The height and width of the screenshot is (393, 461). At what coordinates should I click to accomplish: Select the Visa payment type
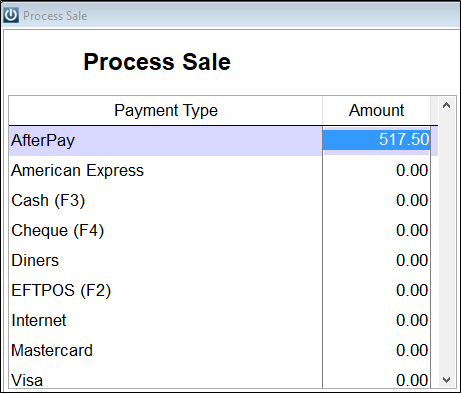pyautogui.click(x=165, y=377)
